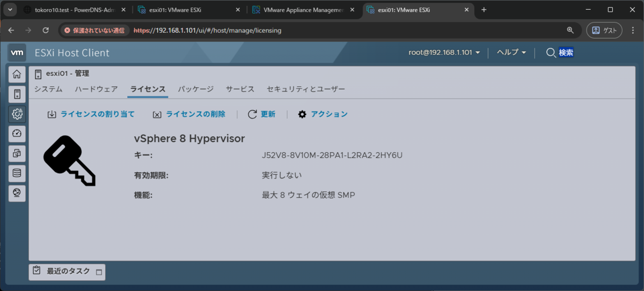Switch to サービス tab

240,89
